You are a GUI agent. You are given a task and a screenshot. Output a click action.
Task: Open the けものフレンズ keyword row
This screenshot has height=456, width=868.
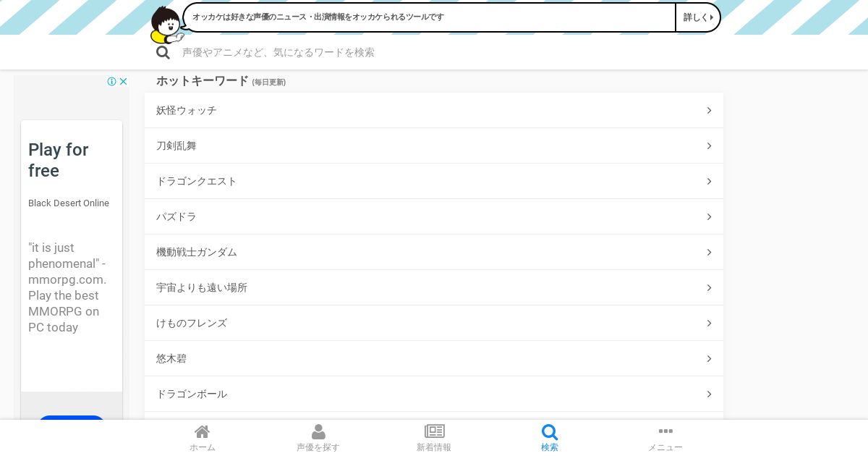(x=434, y=323)
